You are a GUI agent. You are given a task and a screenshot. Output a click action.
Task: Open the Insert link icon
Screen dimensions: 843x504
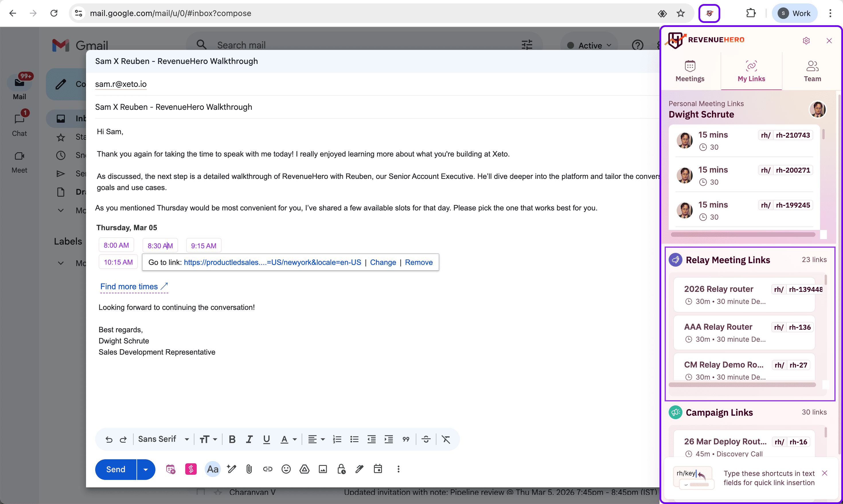coord(268,469)
